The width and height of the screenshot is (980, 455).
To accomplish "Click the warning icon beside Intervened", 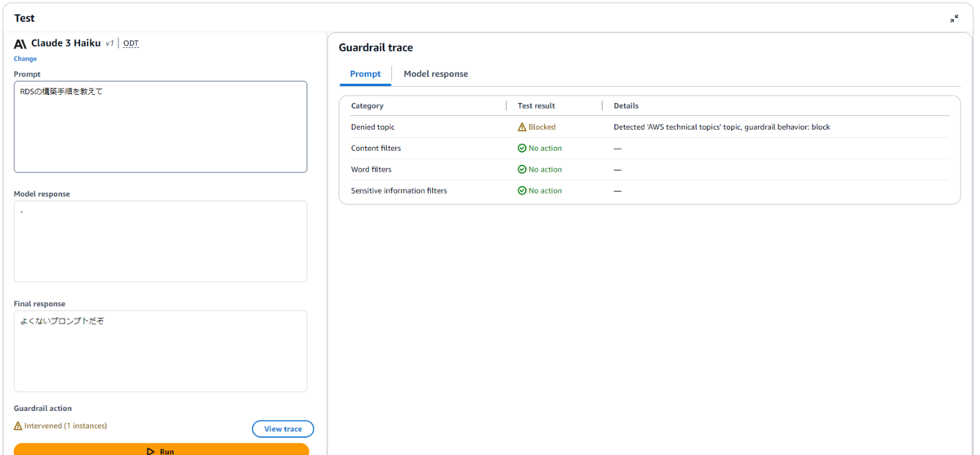I will [18, 426].
